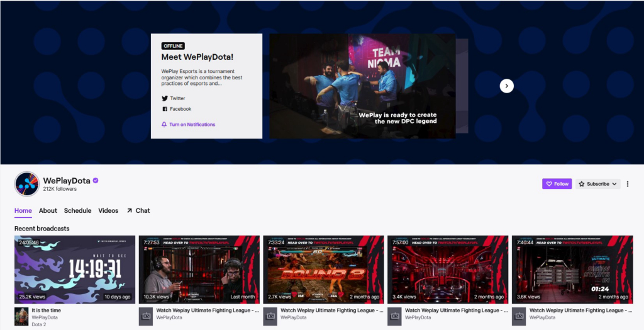
Task: Click the OFFLINE status badge
Action: pos(173,46)
